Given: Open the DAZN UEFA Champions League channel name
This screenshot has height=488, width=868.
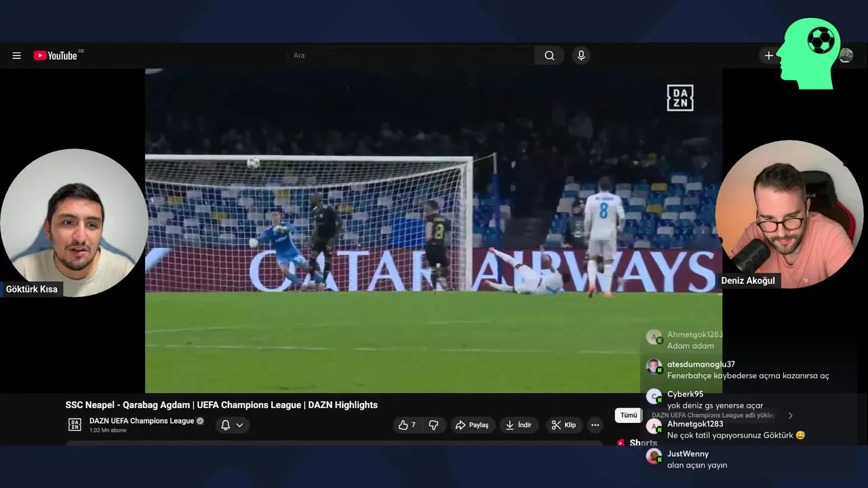Looking at the screenshot, I should (142, 421).
